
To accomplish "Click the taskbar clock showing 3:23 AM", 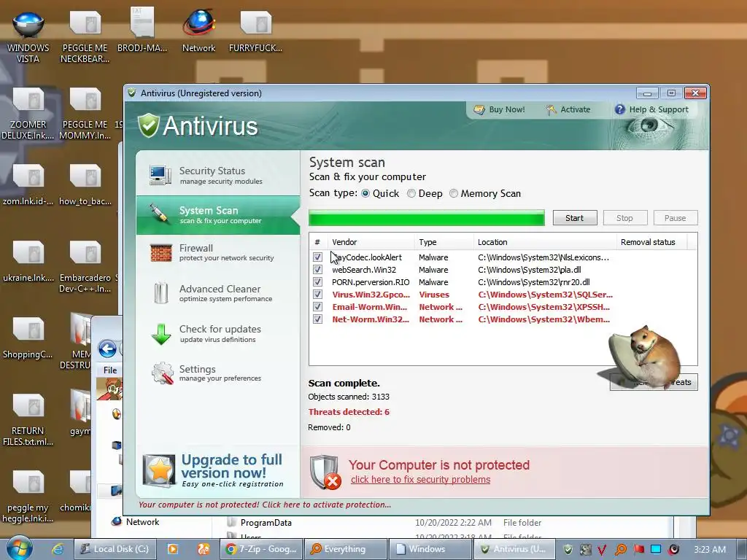I will coord(710,550).
